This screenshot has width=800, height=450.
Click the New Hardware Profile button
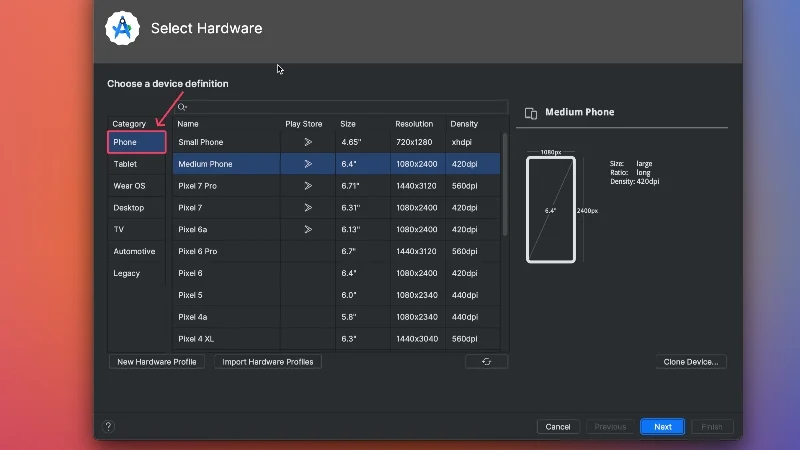157,362
